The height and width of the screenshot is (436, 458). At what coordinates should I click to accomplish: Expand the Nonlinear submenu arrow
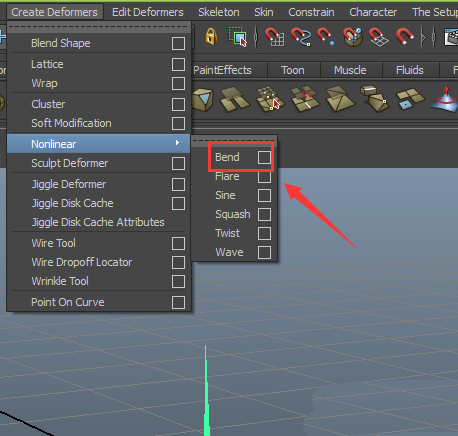[x=177, y=143]
